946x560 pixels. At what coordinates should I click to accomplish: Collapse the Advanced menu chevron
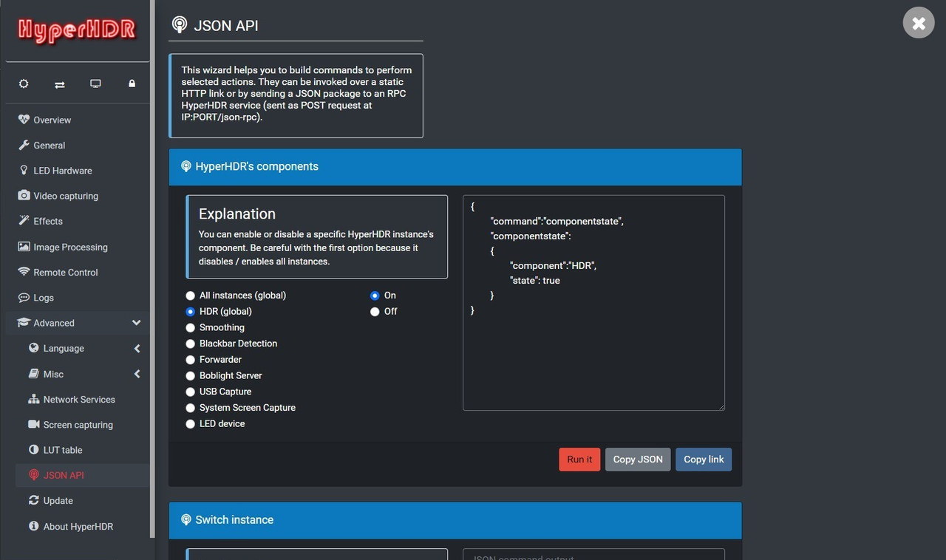[x=136, y=323]
